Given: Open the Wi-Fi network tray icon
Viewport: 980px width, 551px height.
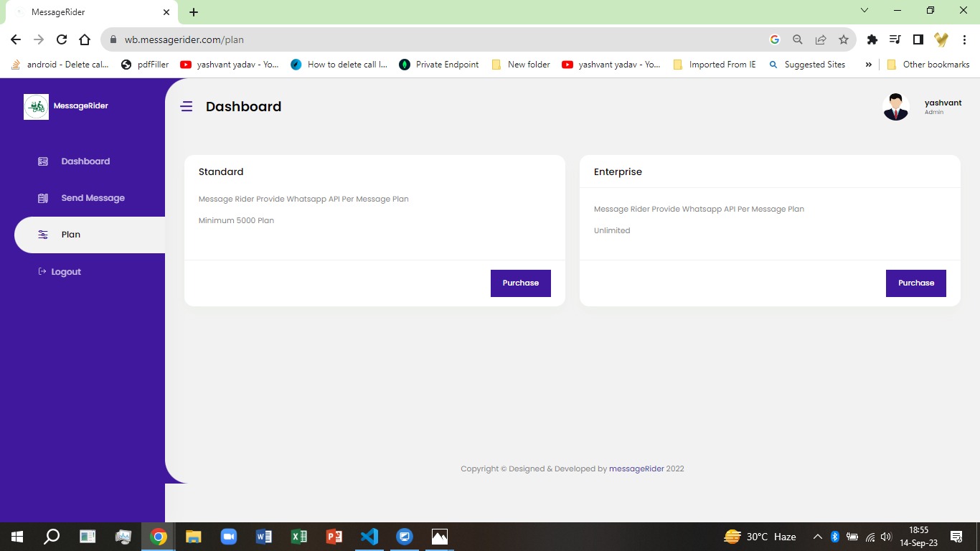Looking at the screenshot, I should (870, 537).
